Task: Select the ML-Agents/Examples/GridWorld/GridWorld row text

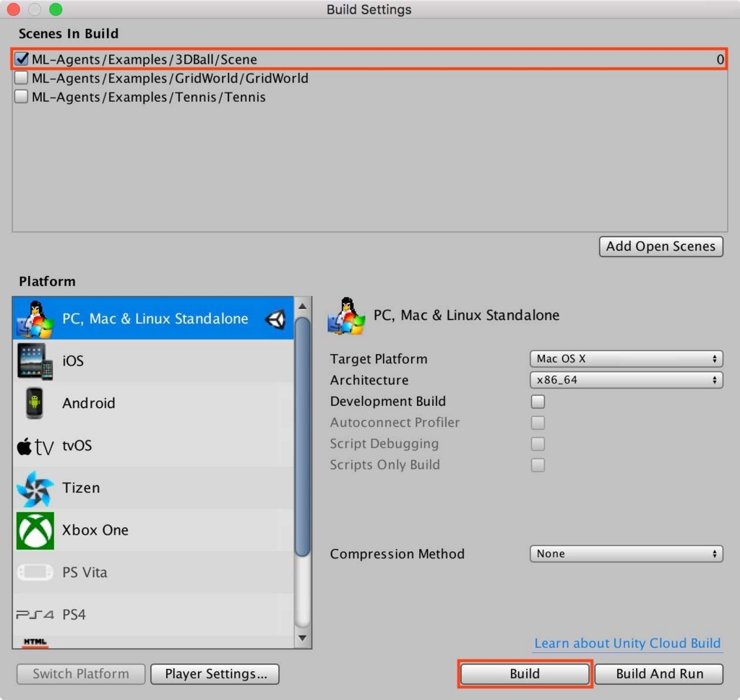Action: pyautogui.click(x=170, y=78)
